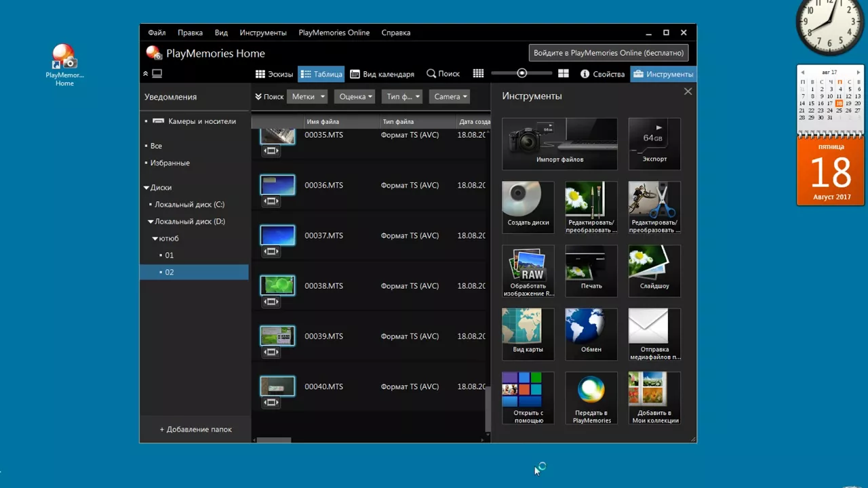Sign in to PlayMemories Online button
868x488 pixels.
[608, 53]
